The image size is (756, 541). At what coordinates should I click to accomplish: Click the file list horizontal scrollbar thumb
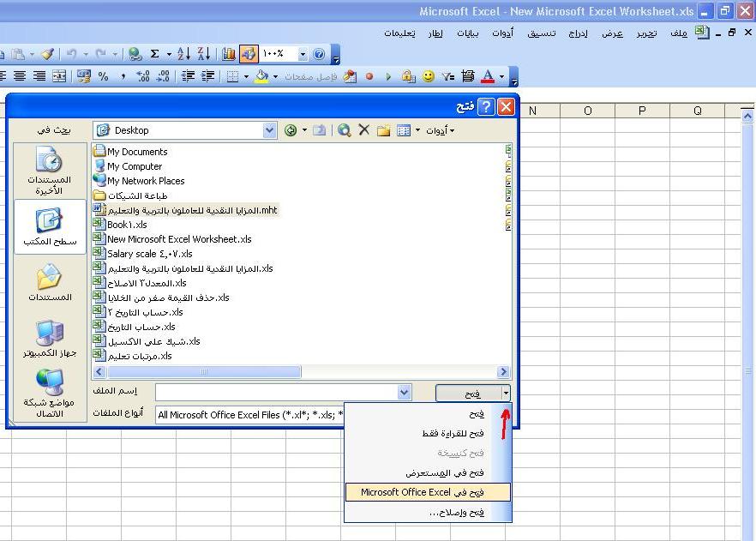204,372
